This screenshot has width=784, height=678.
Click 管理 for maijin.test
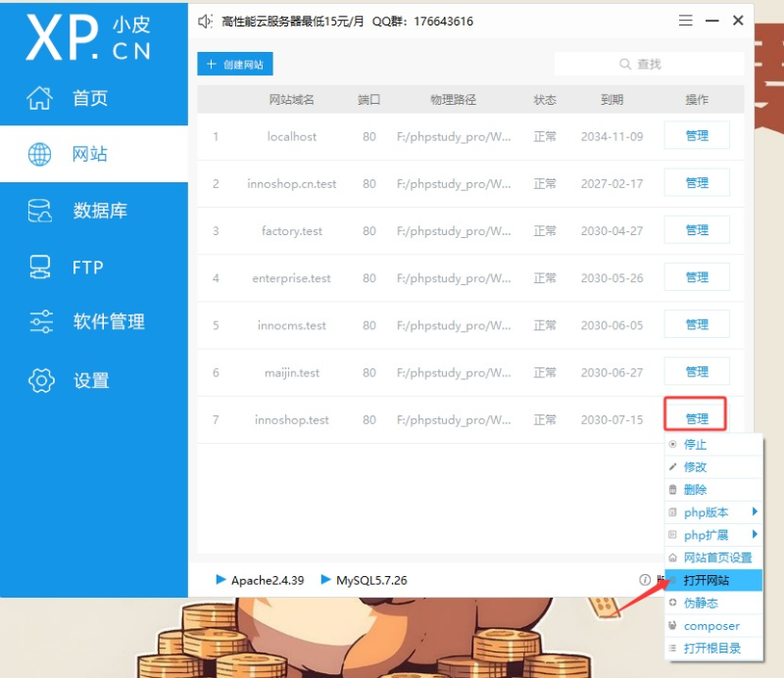pyautogui.click(x=697, y=371)
